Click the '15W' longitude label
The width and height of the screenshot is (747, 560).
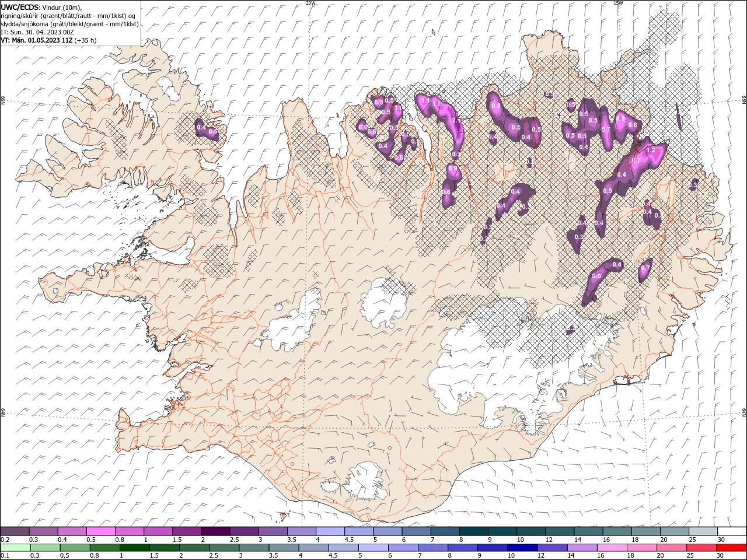click(618, 3)
